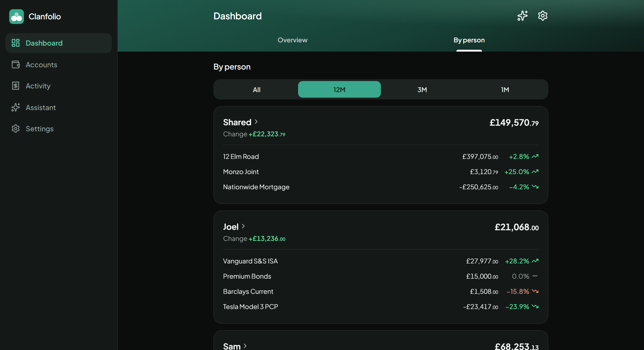Open Dashboard in the sidebar

click(58, 43)
